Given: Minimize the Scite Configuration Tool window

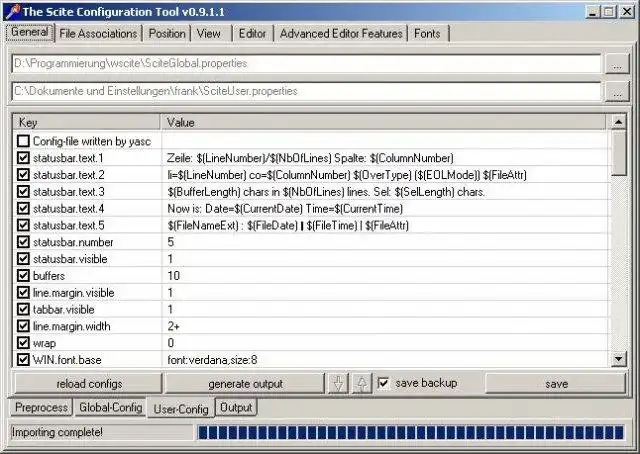Looking at the screenshot, I should click(x=593, y=11).
